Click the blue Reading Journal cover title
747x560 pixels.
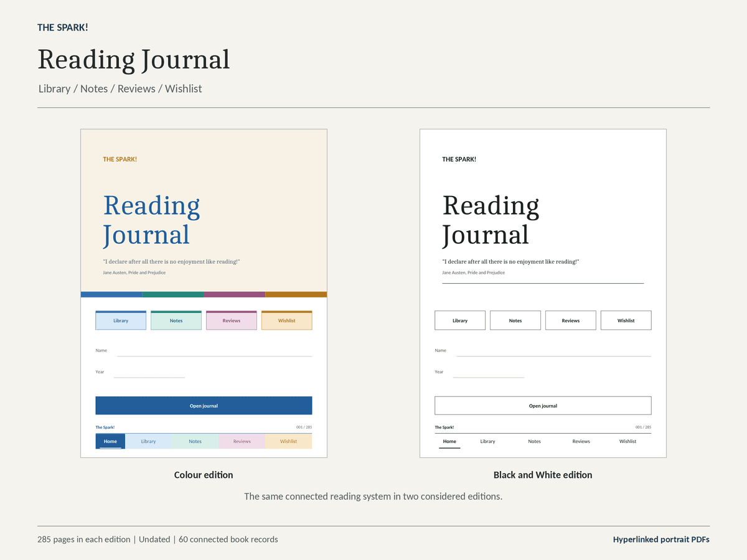[x=151, y=220]
